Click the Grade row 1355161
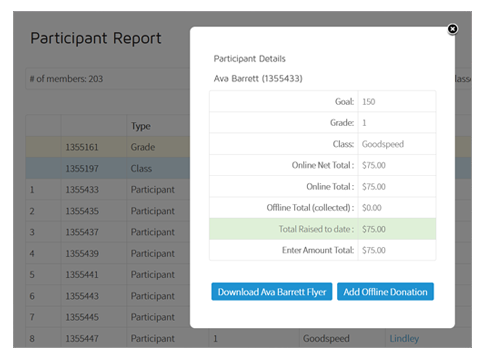The height and width of the screenshot is (361, 483). tap(108, 147)
